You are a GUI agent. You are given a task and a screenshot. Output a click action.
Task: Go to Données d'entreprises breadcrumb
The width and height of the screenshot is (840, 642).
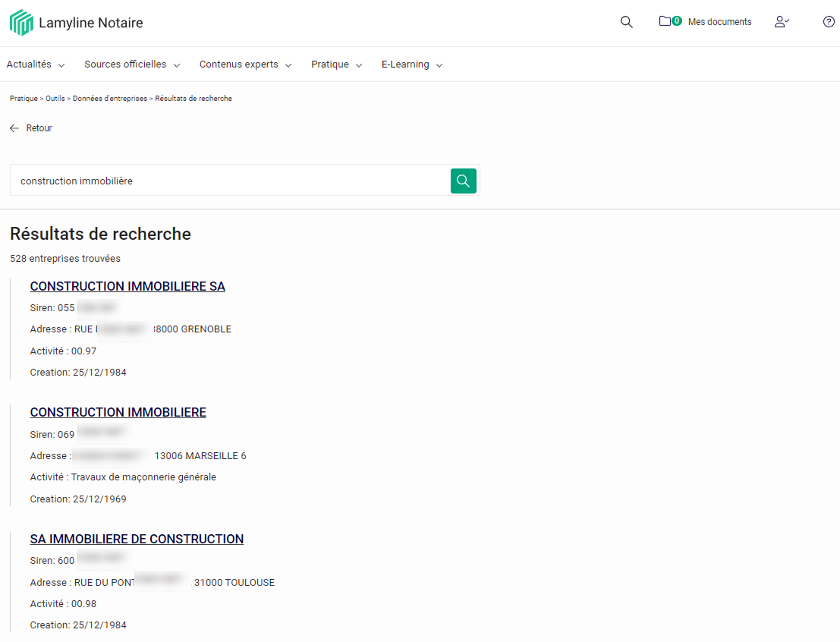(x=110, y=98)
